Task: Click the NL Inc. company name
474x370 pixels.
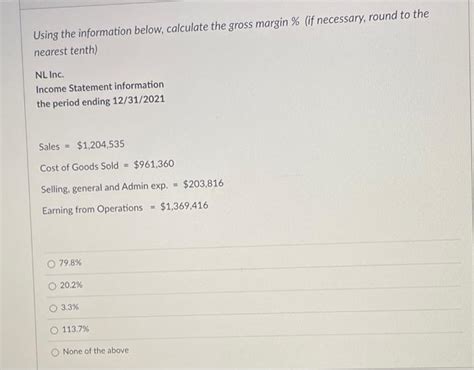Action: click(49, 75)
